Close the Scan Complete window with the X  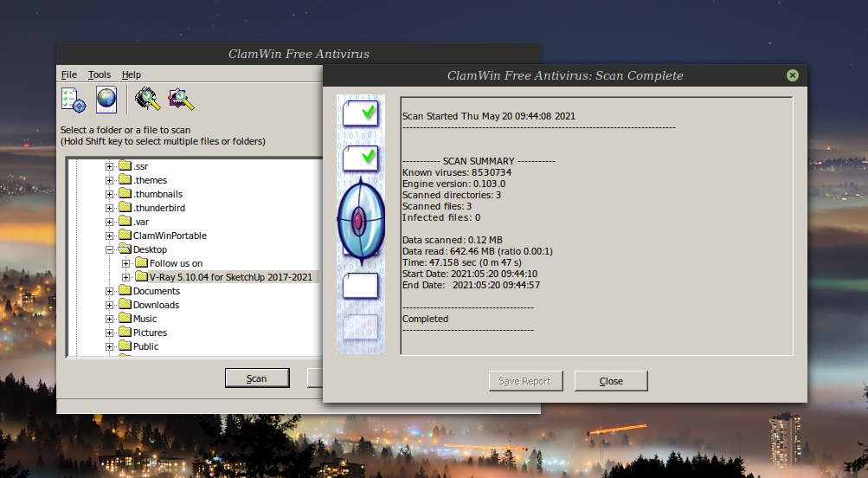click(x=792, y=75)
